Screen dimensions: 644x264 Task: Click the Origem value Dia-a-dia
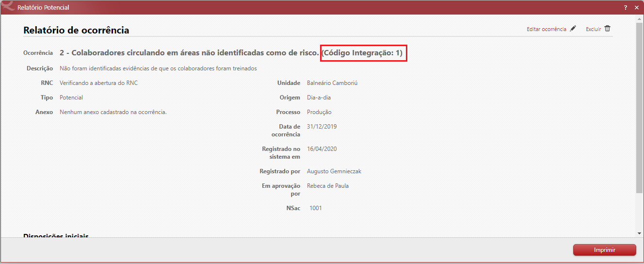[319, 98]
